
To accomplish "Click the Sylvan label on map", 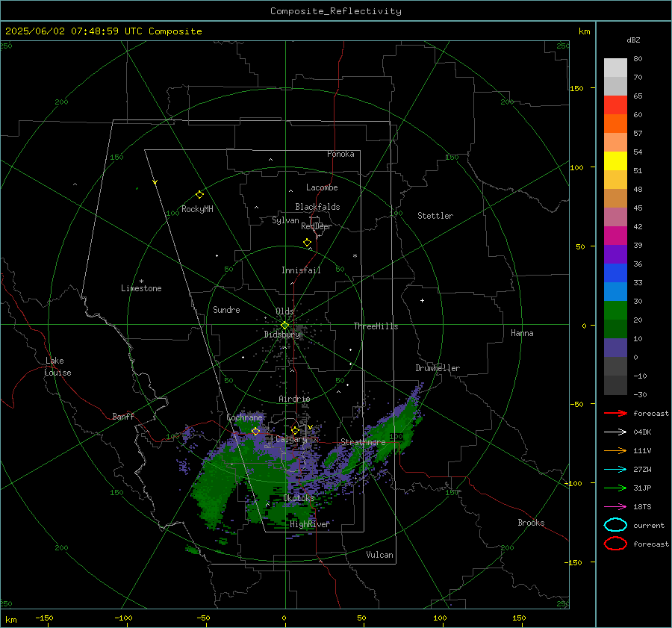I will click(x=285, y=220).
